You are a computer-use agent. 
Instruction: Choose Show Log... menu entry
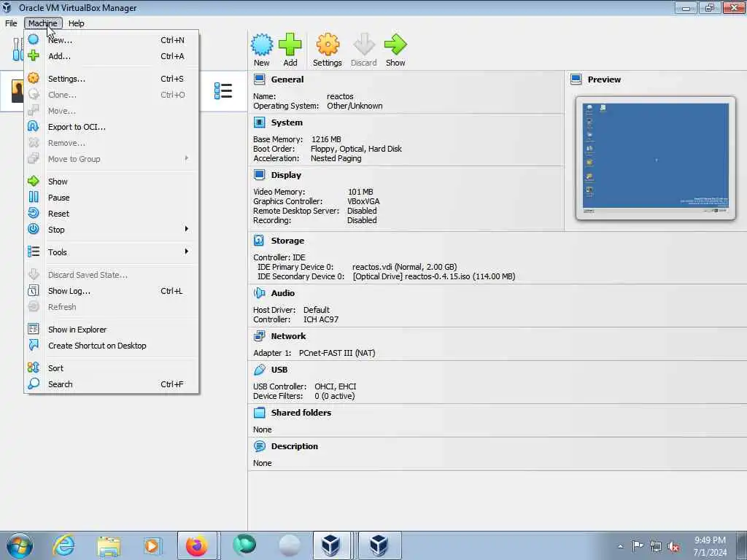click(x=112, y=291)
